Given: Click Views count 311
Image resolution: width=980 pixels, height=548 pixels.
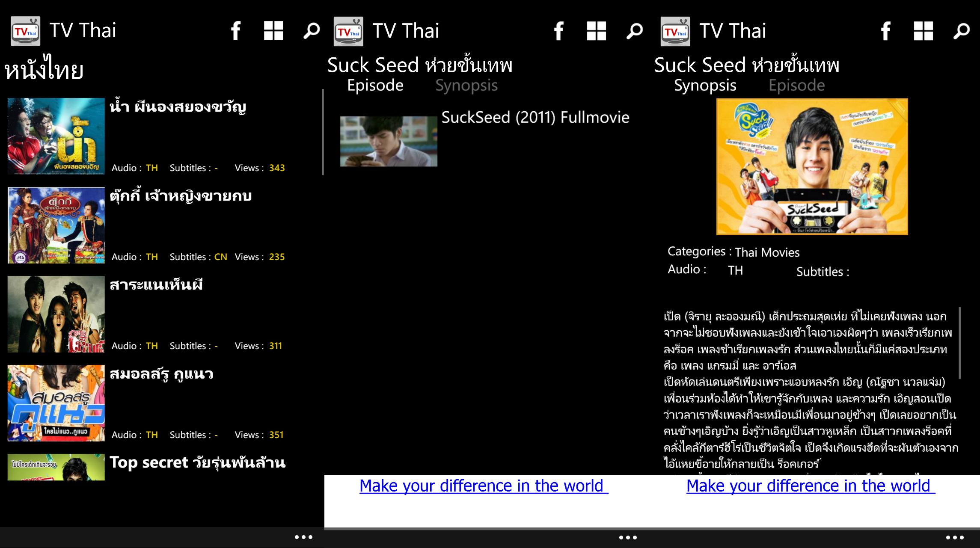Looking at the screenshot, I should tap(276, 346).
